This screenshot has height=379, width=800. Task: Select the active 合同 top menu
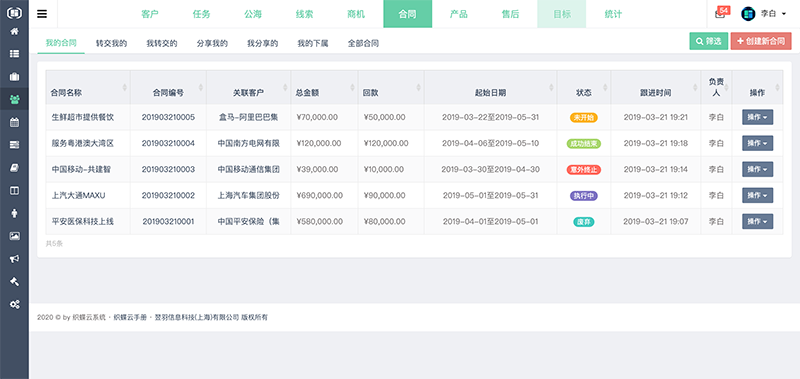pyautogui.click(x=408, y=14)
